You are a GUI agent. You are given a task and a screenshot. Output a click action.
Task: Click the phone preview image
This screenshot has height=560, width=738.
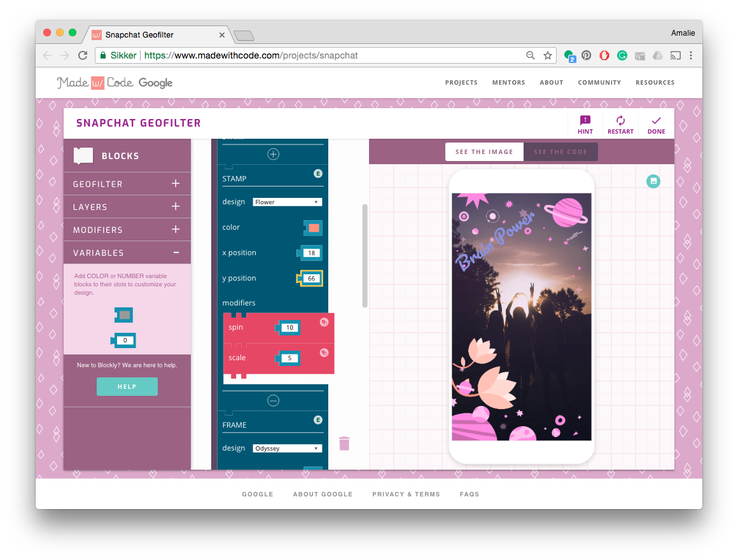tap(522, 317)
